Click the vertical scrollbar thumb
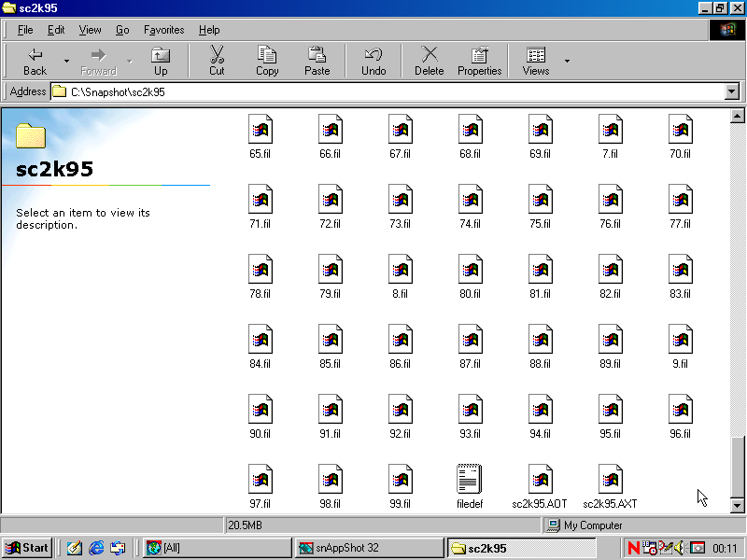The width and height of the screenshot is (747, 560). pos(737,467)
